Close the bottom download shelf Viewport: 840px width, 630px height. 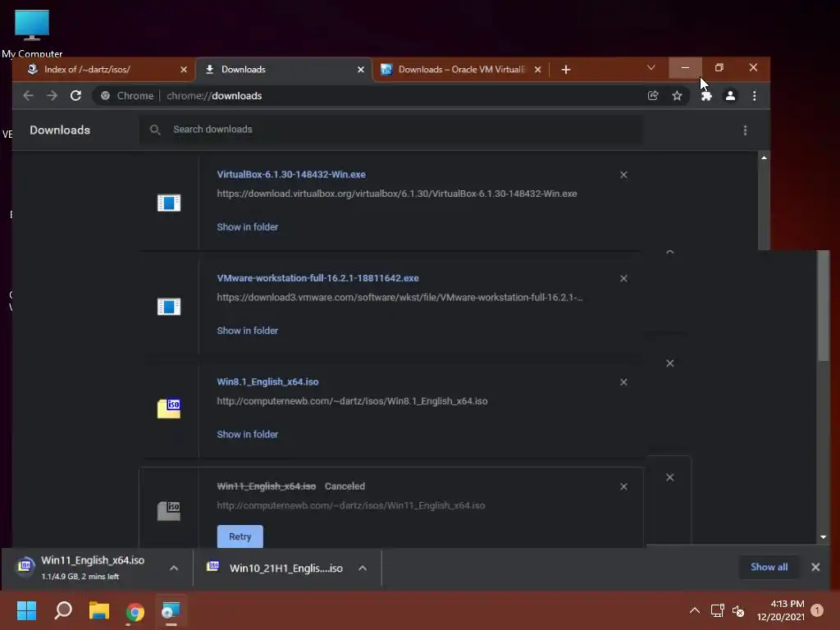click(x=815, y=567)
